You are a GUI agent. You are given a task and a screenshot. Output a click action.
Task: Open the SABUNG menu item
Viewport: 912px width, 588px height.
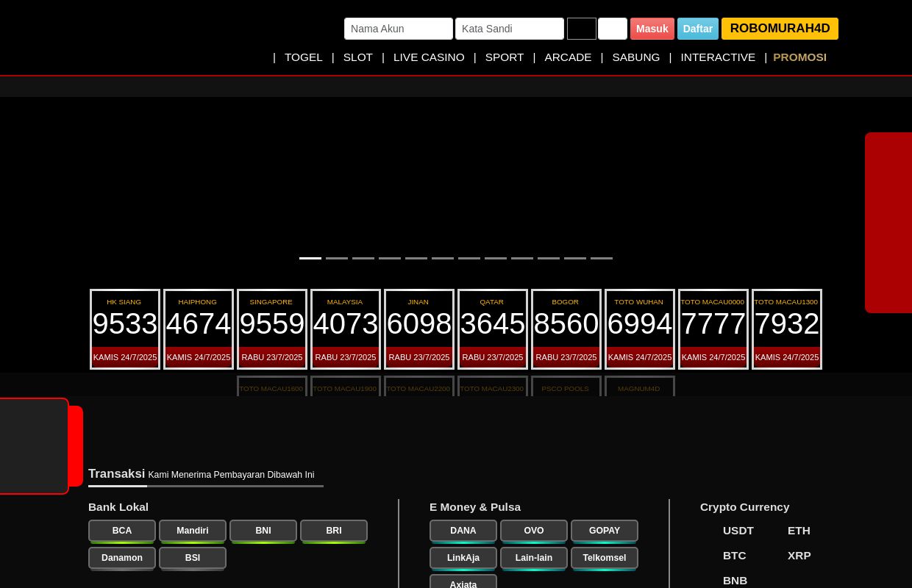click(x=636, y=57)
